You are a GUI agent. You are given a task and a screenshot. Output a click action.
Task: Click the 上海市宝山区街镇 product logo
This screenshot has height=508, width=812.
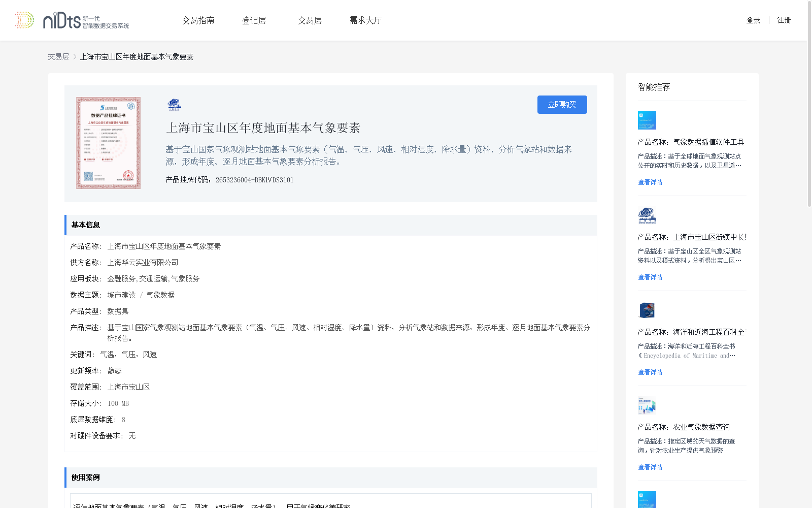tap(647, 215)
